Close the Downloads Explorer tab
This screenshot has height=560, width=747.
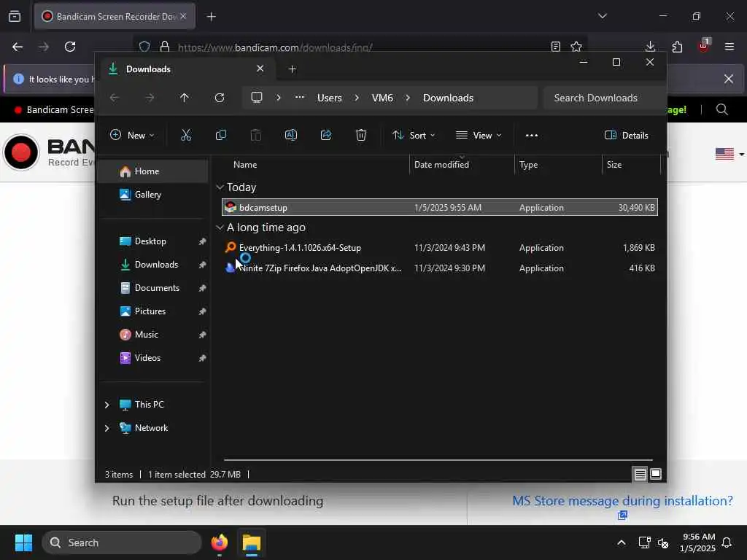(x=260, y=69)
